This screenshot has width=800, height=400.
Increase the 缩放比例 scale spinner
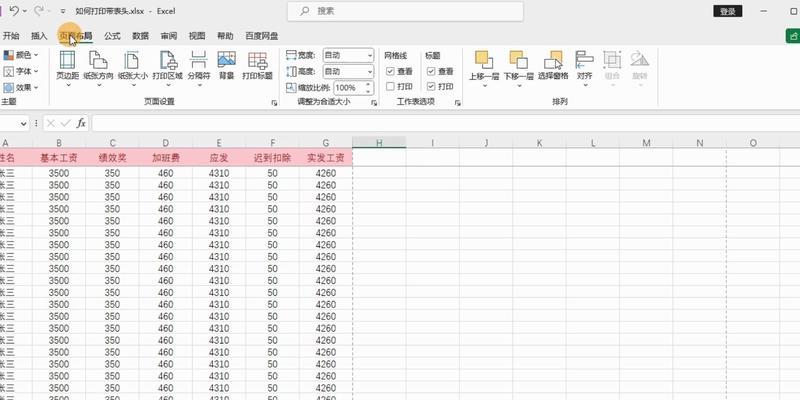(x=368, y=84)
